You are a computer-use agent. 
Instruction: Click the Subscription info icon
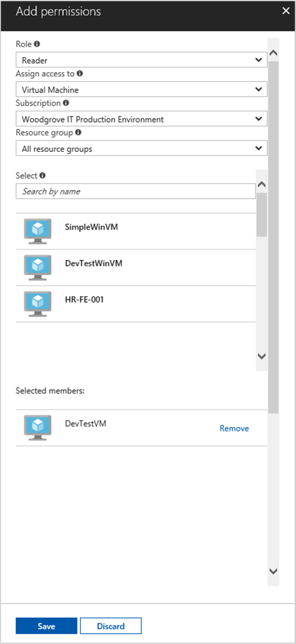click(66, 103)
